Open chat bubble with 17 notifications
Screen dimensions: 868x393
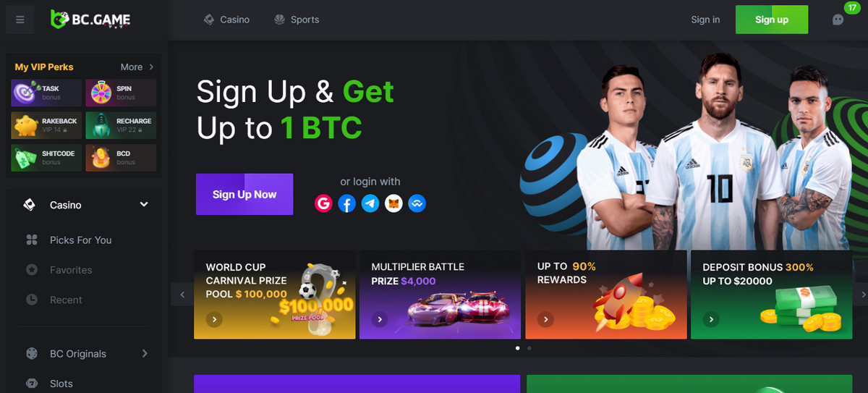[838, 20]
